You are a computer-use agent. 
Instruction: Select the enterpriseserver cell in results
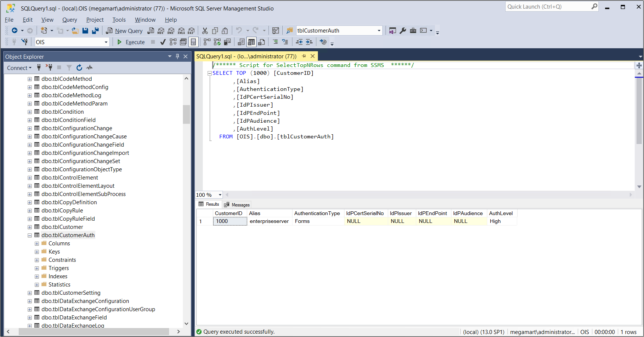click(269, 221)
